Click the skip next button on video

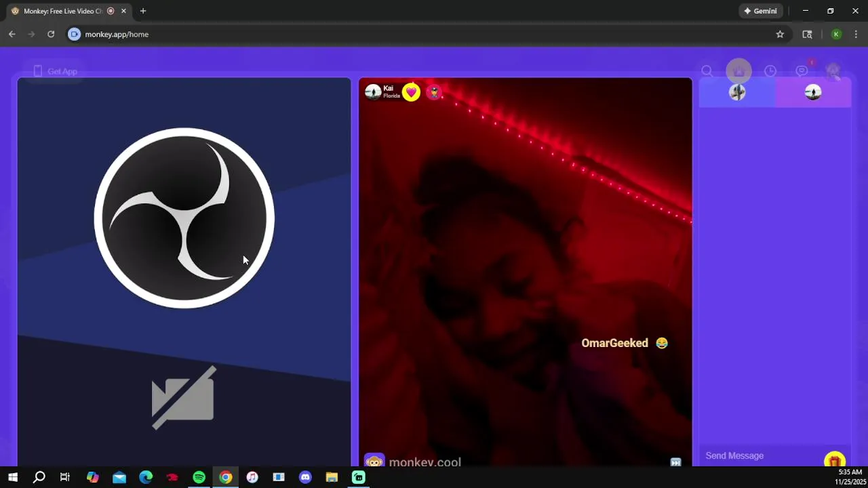pyautogui.click(x=675, y=462)
